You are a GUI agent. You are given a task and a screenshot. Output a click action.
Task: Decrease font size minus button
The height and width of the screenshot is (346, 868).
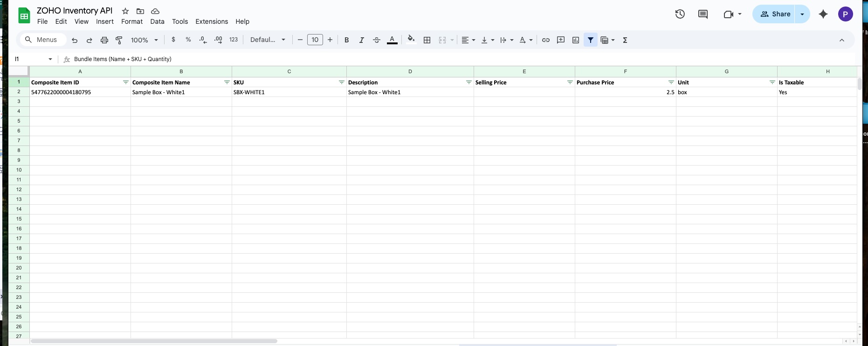(300, 40)
